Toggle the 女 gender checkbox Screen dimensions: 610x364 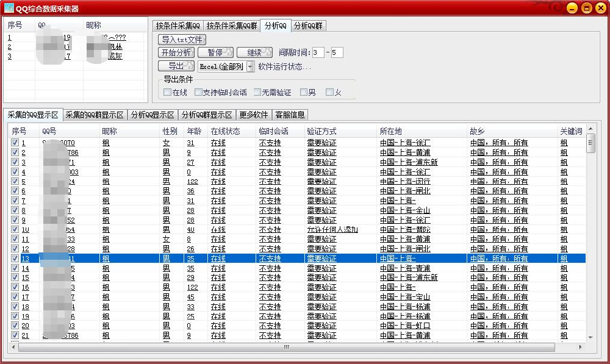click(x=329, y=92)
